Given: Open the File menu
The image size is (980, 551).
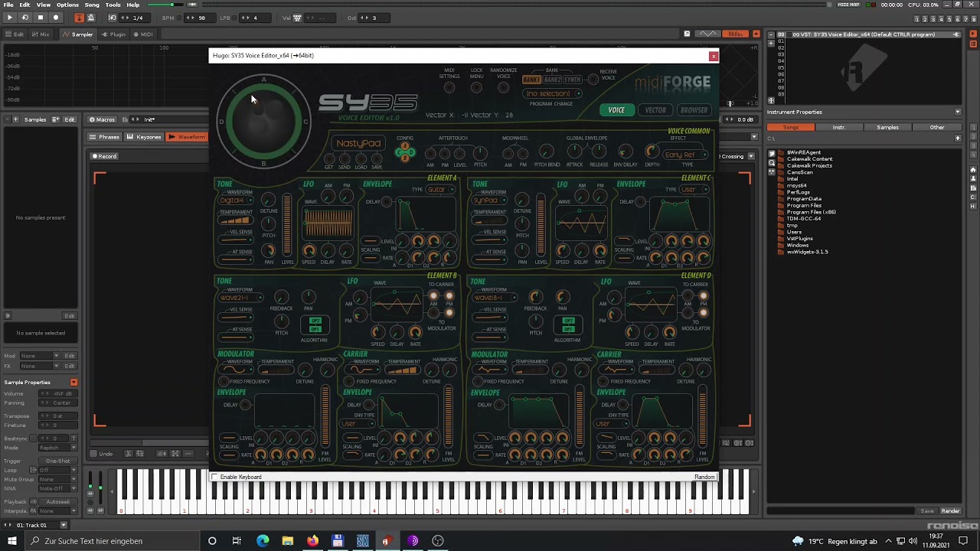Looking at the screenshot, I should 8,5.
